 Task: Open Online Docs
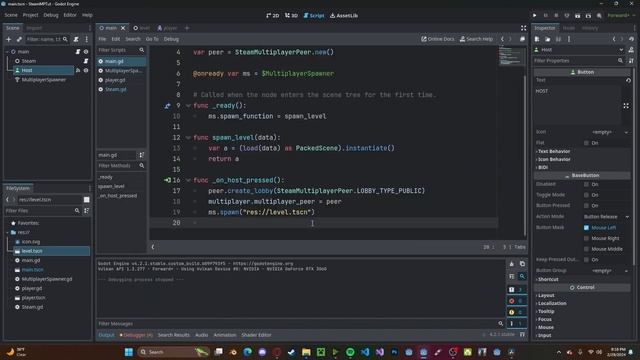tap(438, 39)
